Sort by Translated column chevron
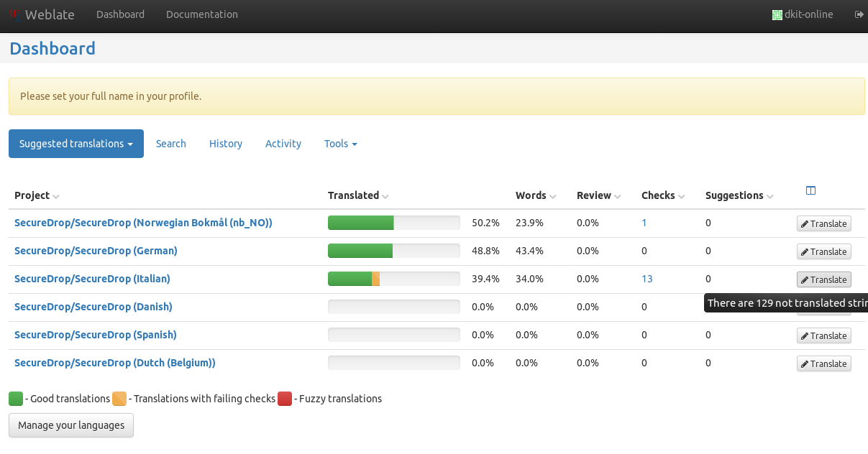This screenshot has width=868, height=454. tap(385, 196)
